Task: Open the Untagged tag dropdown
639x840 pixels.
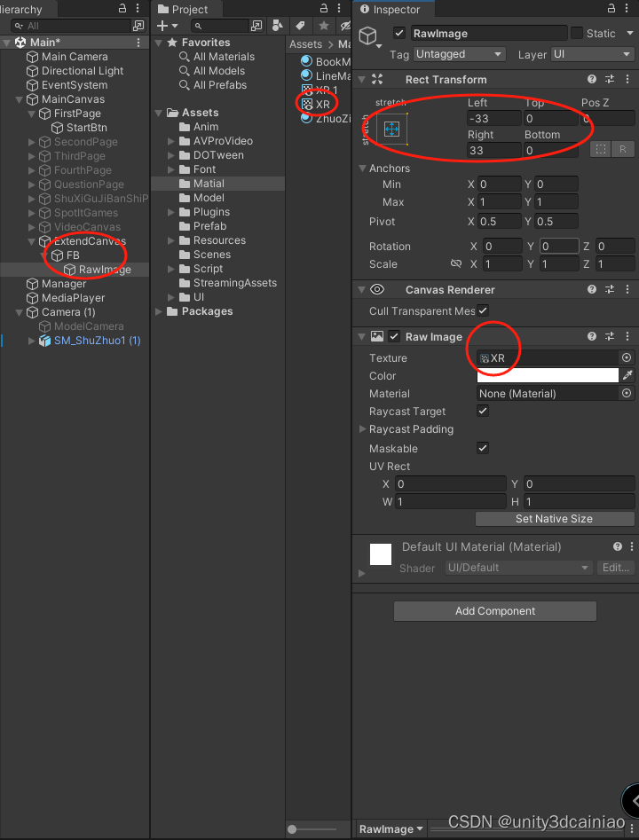Action: (459, 54)
